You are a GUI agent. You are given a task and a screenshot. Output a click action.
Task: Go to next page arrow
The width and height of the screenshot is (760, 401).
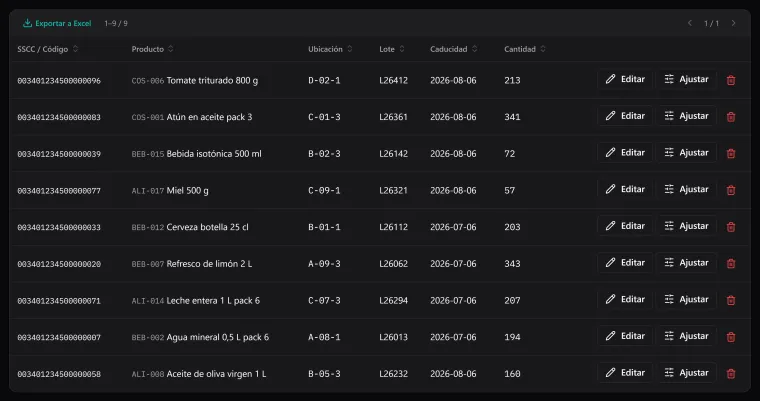point(733,23)
